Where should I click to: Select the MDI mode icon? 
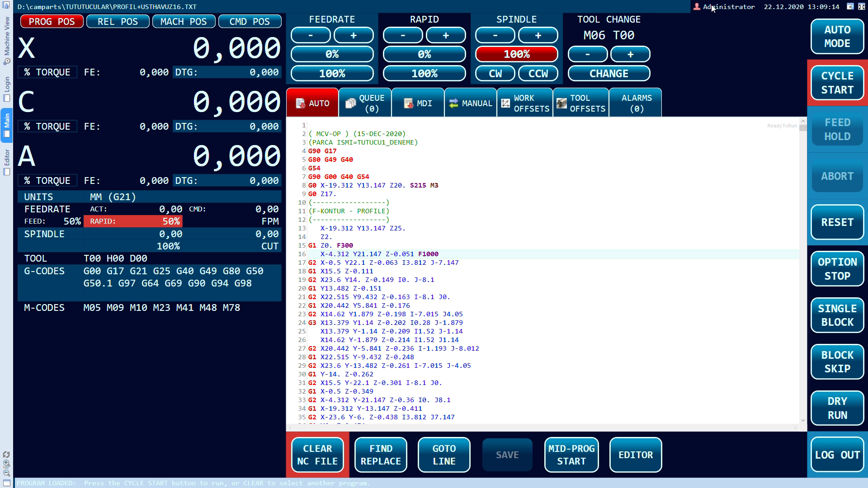[x=417, y=103]
